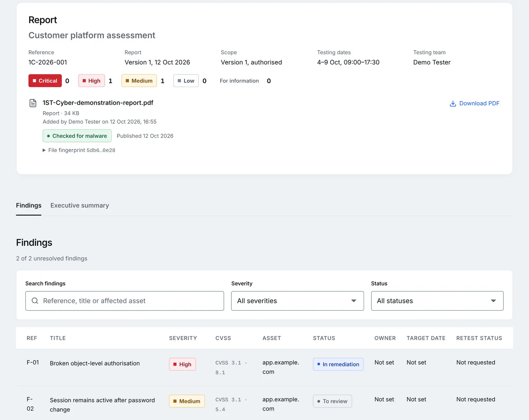This screenshot has width=529, height=420.
Task: Click the RETEST STATUS column header
Action: (479, 338)
